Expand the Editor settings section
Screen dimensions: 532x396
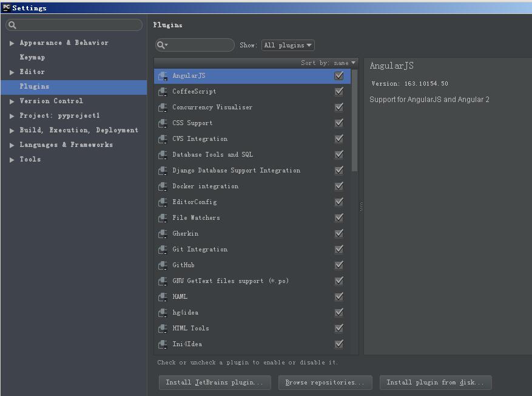click(x=12, y=72)
